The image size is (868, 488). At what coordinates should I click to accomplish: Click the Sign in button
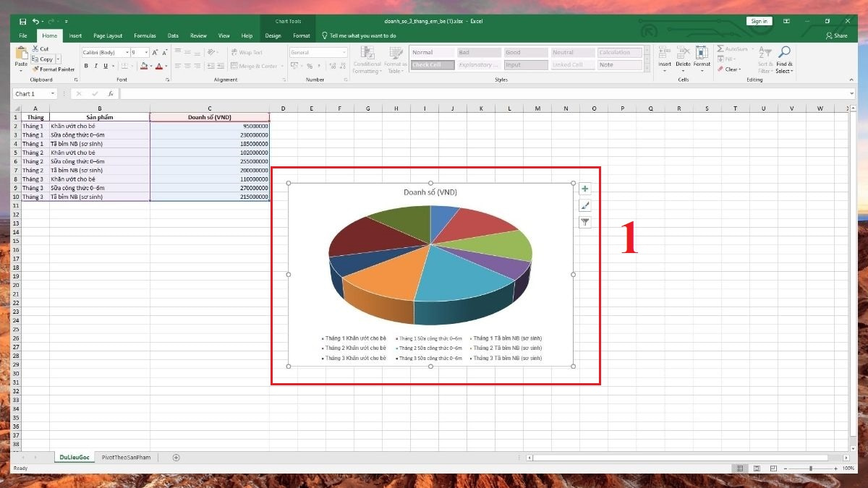click(759, 22)
